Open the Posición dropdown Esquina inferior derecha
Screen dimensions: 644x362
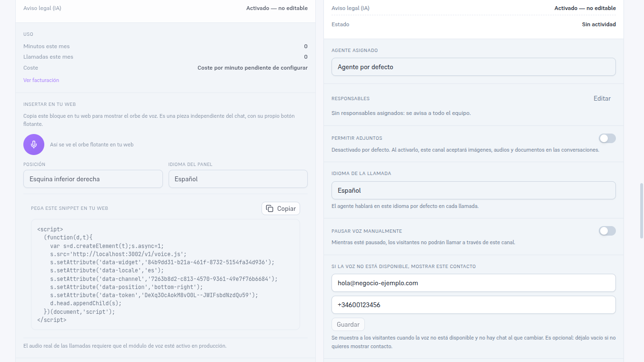93,179
